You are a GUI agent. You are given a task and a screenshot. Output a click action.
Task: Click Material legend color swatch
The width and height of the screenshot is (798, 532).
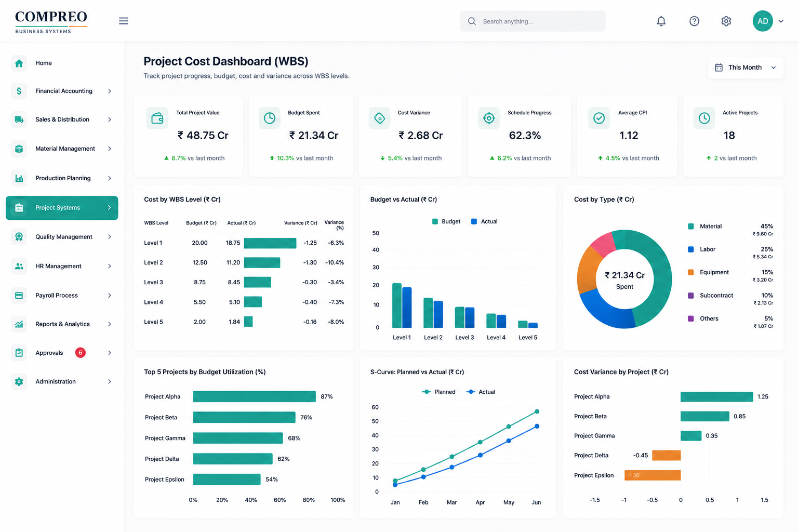pyautogui.click(x=691, y=227)
